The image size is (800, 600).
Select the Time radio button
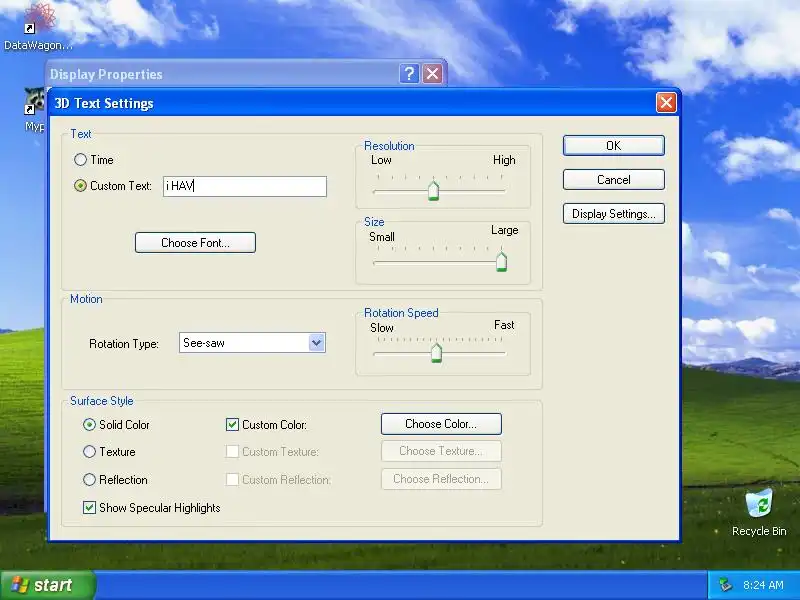pos(81,160)
